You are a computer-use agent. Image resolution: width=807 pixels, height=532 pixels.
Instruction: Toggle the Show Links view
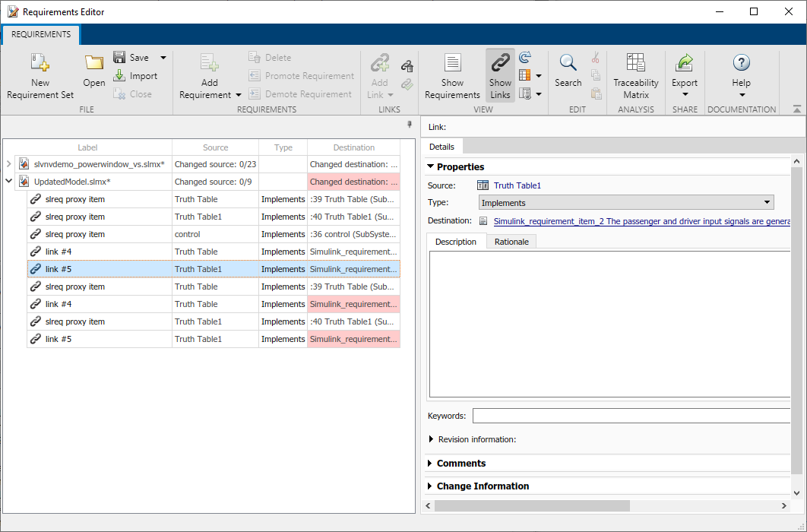(500, 76)
